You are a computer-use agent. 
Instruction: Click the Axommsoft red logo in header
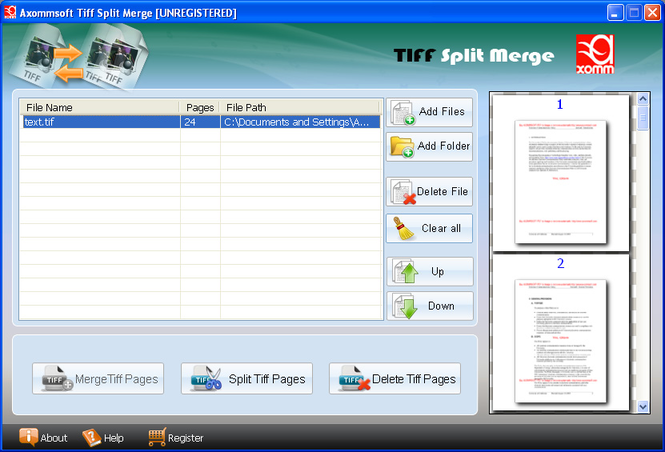coord(595,54)
